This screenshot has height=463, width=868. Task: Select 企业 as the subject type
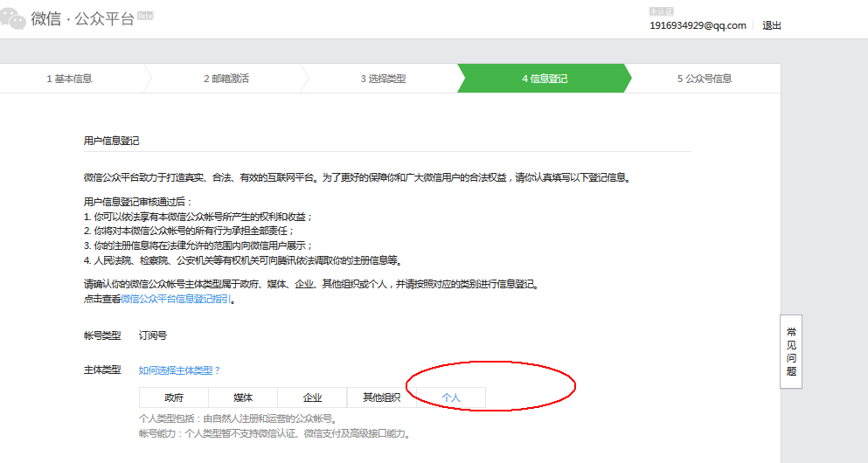click(x=312, y=397)
